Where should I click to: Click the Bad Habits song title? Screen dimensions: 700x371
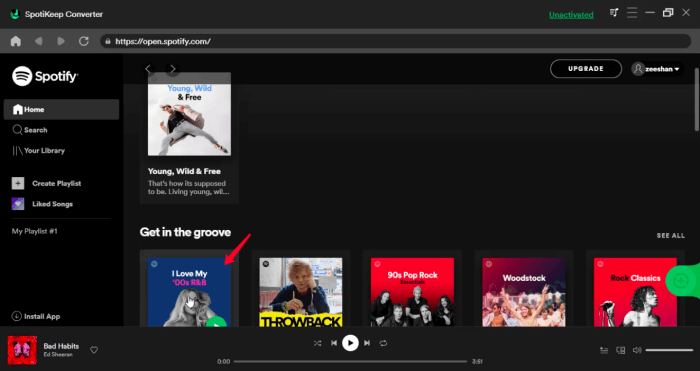tap(61, 346)
